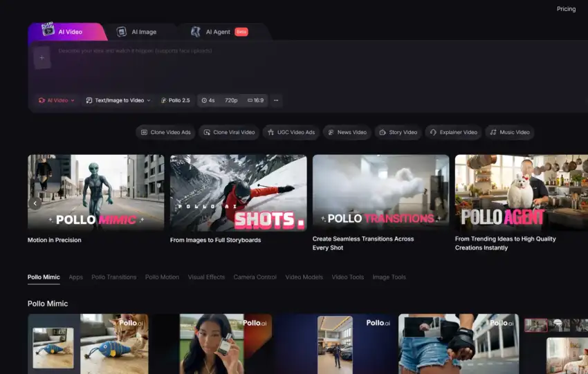This screenshot has width=588, height=374.
Task: Open the Pricing link
Action: point(566,9)
